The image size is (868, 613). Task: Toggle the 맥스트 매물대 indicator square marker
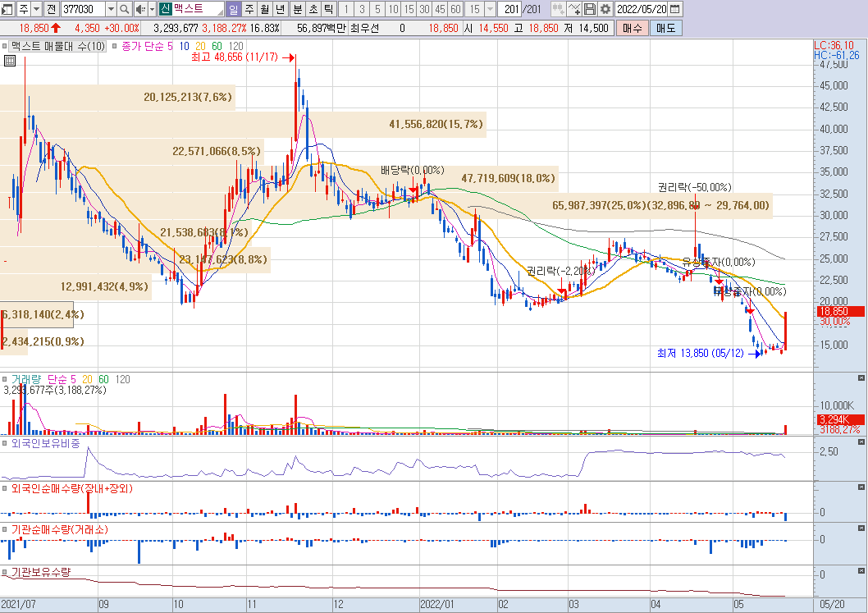[x=4, y=47]
